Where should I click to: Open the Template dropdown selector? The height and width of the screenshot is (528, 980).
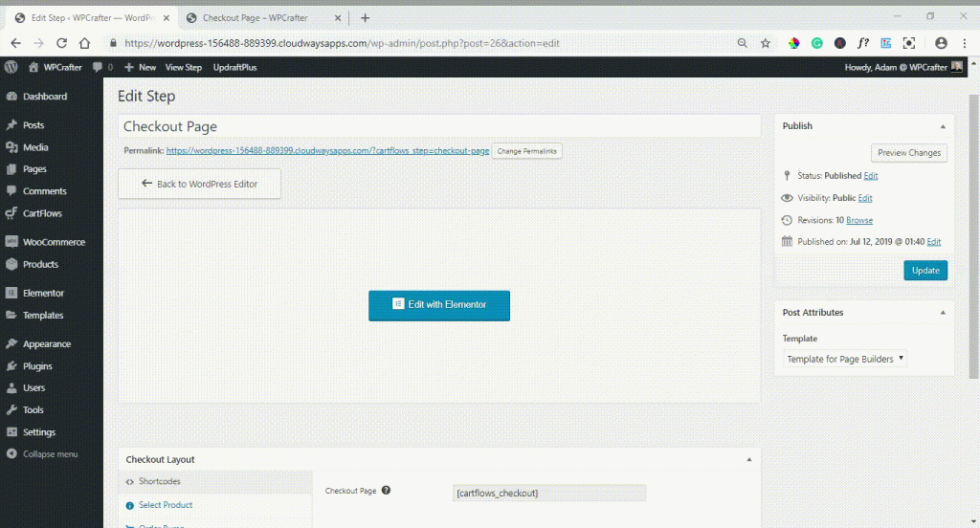coord(844,359)
